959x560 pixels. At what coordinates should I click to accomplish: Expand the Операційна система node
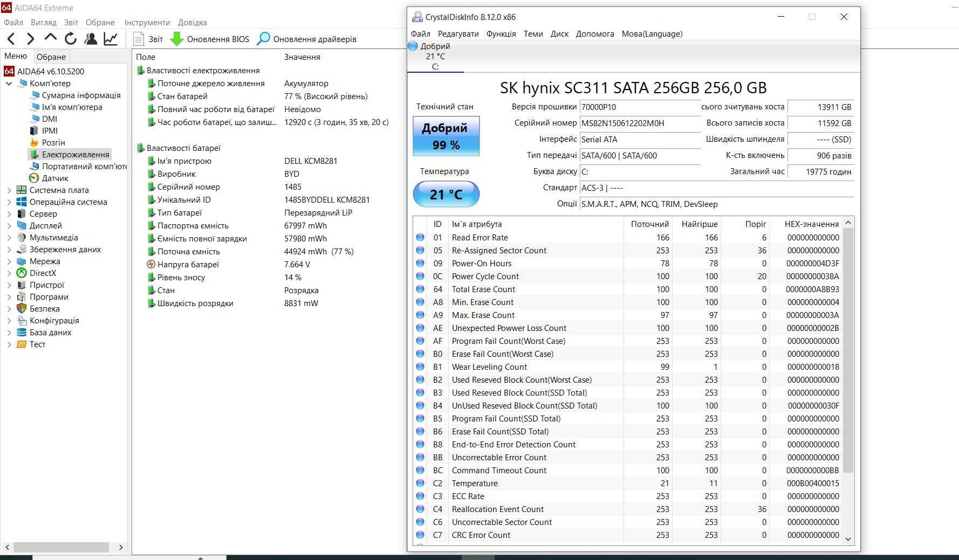pos(9,202)
